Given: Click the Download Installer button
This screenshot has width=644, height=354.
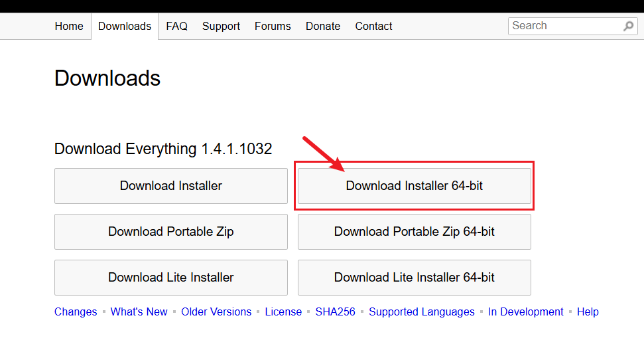Looking at the screenshot, I should coord(171,186).
